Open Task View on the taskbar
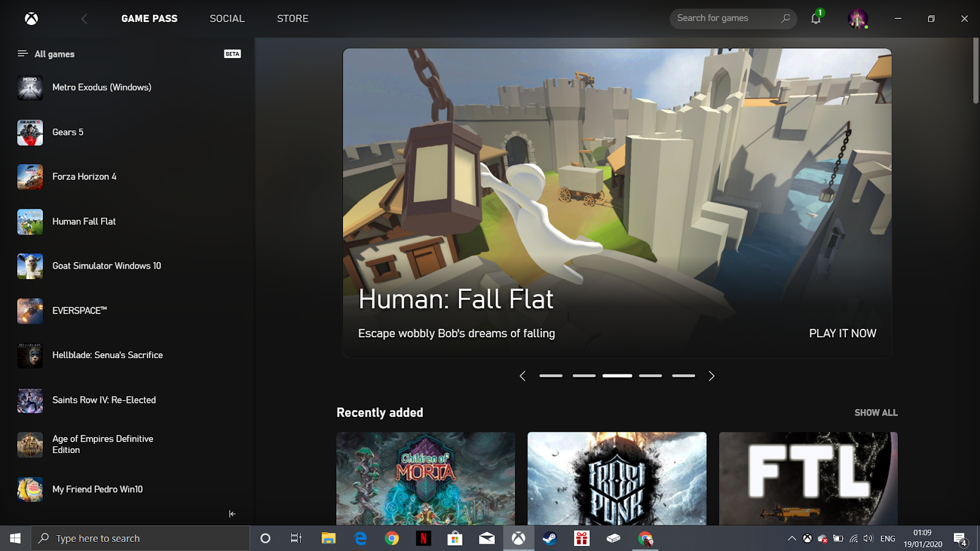Image resolution: width=980 pixels, height=551 pixels. (x=296, y=538)
